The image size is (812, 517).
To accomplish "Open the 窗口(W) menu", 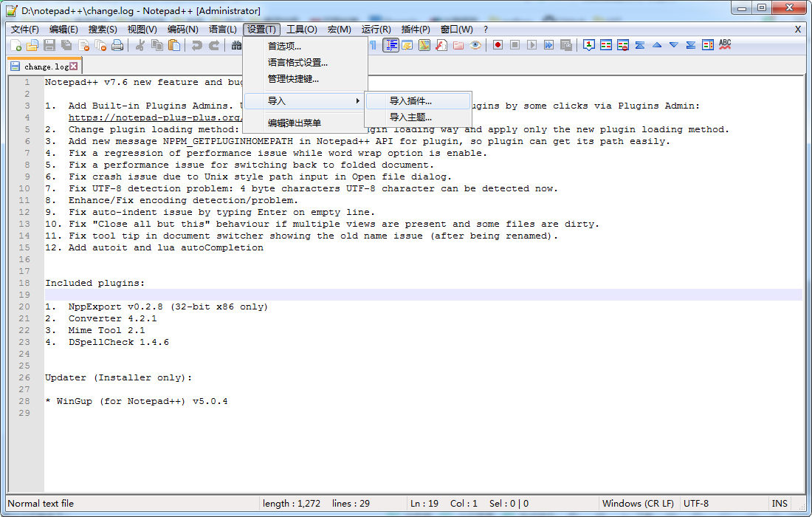I will [456, 30].
